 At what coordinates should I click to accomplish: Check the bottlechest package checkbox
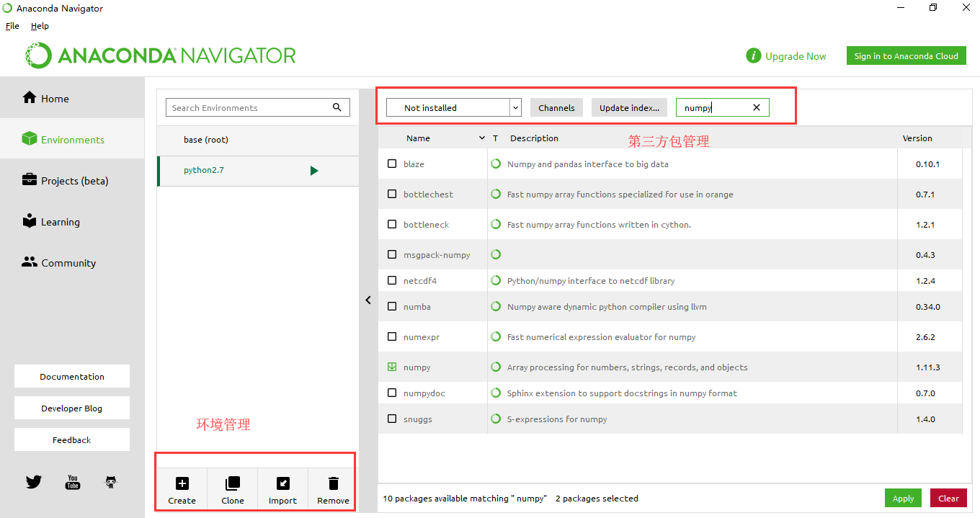(392, 194)
